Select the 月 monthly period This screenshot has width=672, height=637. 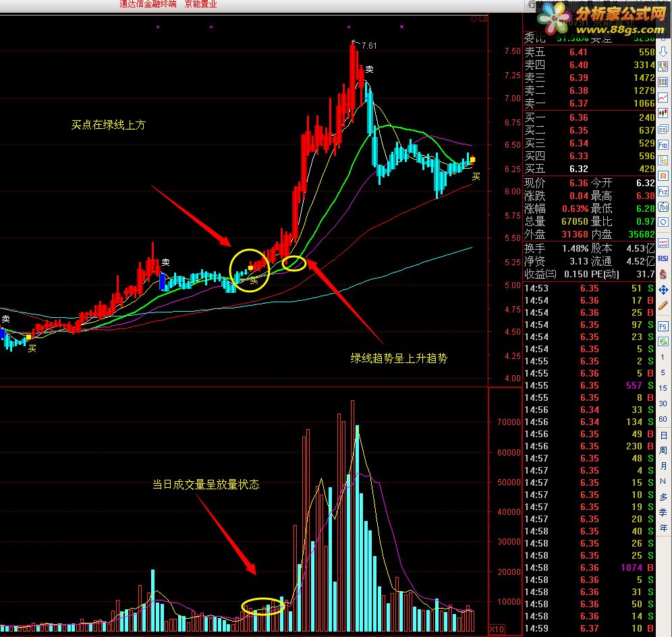coord(663,466)
